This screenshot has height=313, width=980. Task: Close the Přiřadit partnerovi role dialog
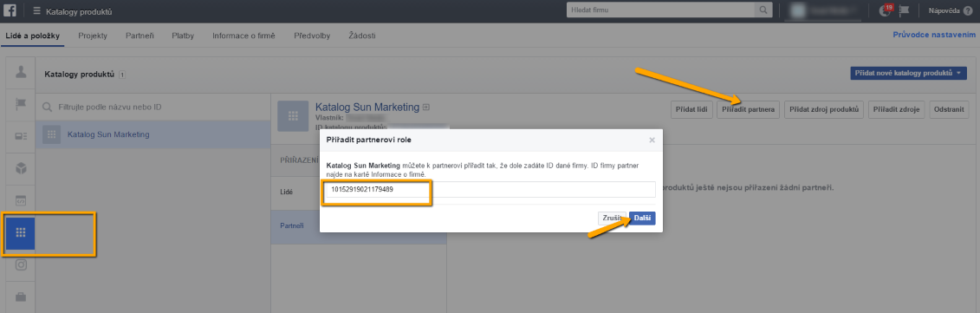tap(652, 140)
